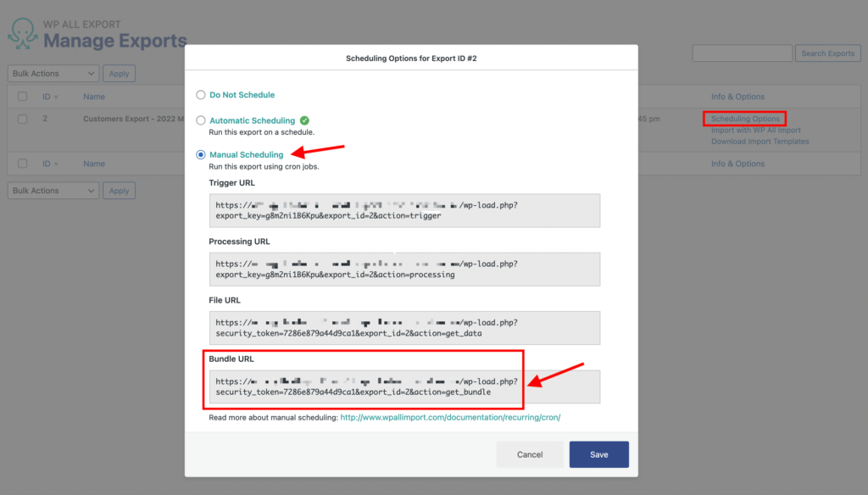Select the Do Not Schedule option
The image size is (868, 495).
pyautogui.click(x=200, y=96)
